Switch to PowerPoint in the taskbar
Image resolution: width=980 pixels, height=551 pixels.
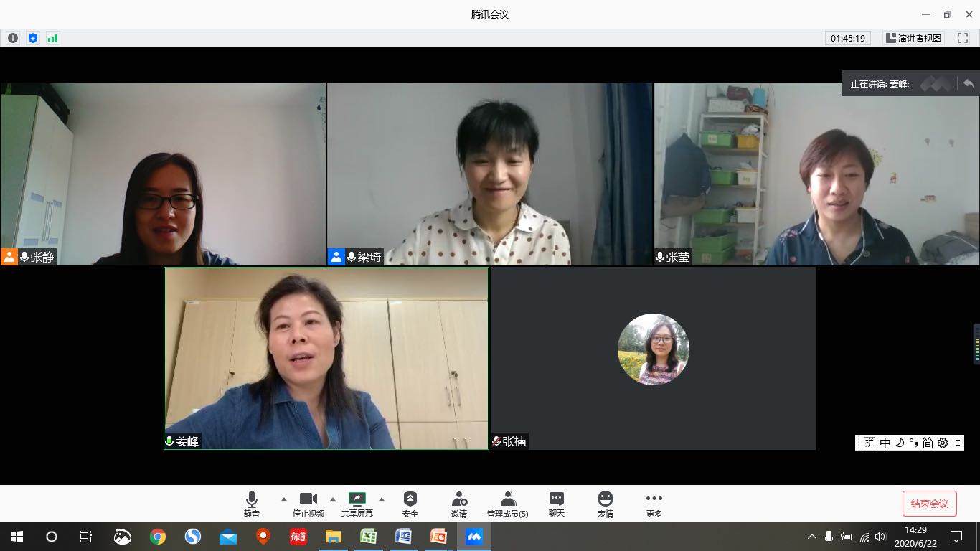click(x=438, y=537)
